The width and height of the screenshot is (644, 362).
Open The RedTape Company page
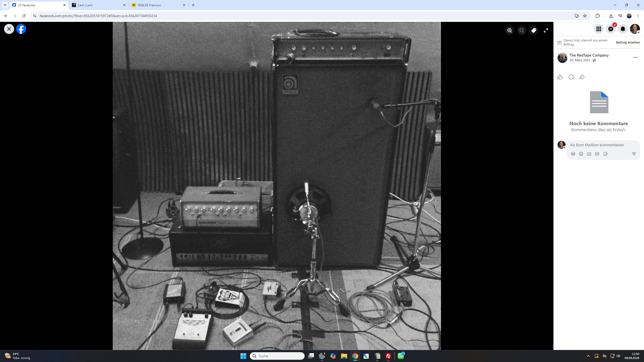[589, 55]
